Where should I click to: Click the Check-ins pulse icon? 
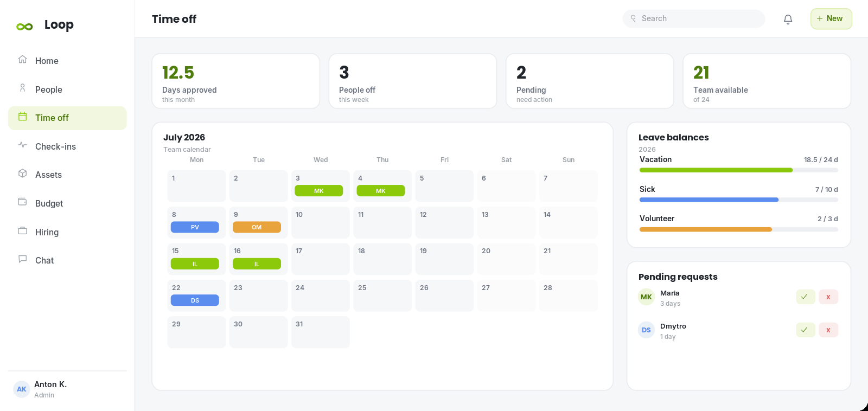(22, 145)
